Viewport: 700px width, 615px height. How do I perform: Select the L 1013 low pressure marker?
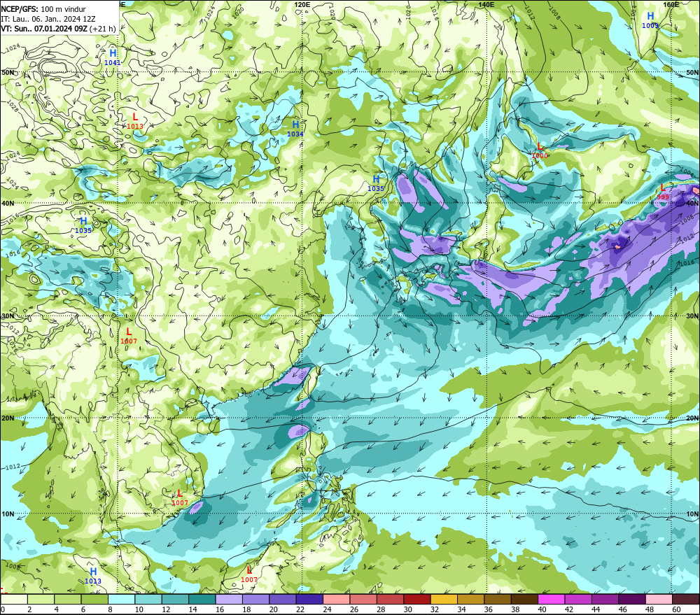click(135, 122)
